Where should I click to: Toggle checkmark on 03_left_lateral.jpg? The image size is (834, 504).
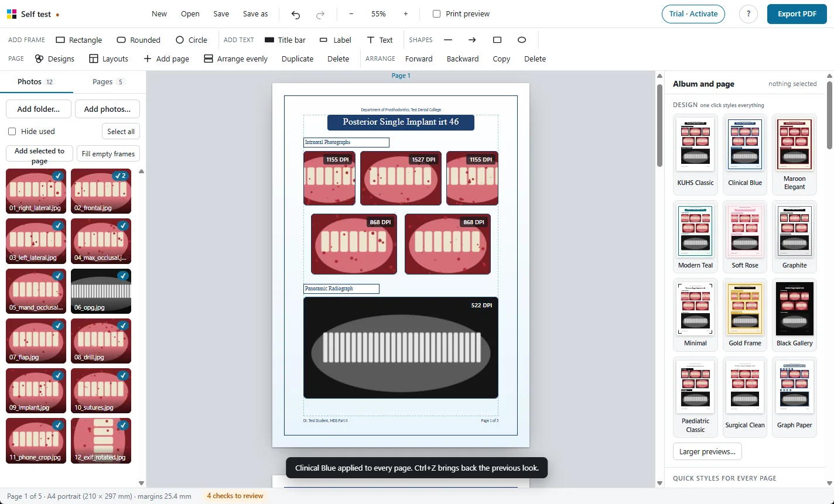[x=58, y=225]
